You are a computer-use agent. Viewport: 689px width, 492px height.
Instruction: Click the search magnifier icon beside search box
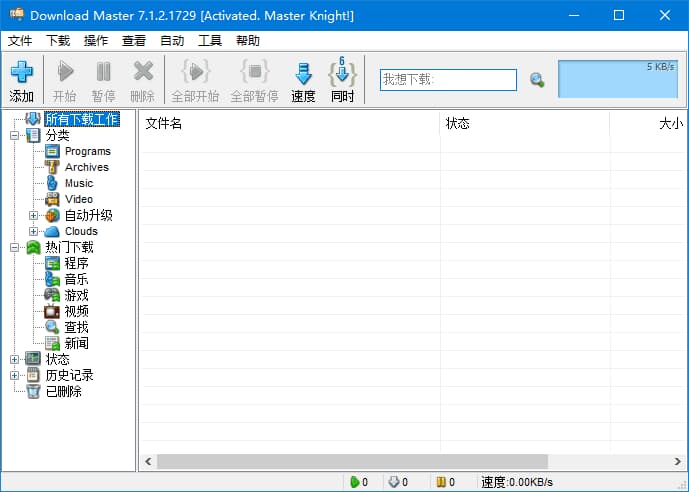[537, 80]
